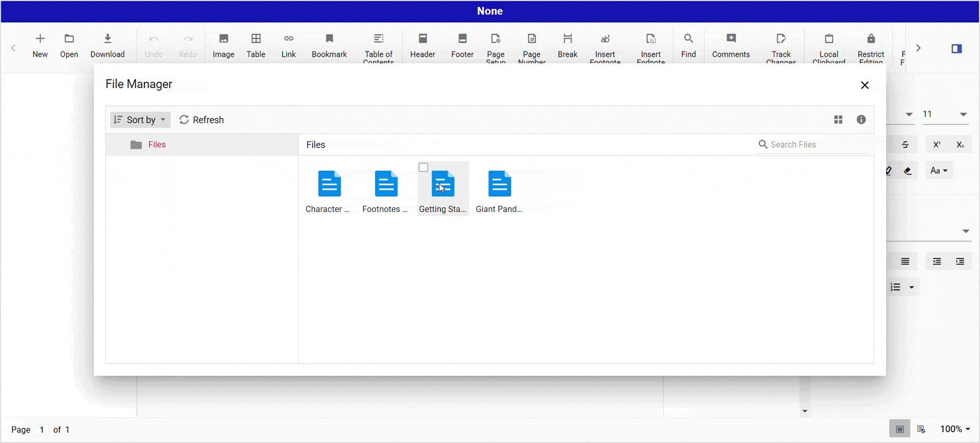Image resolution: width=980 pixels, height=443 pixels.
Task: Show file details info pane
Action: pos(861,120)
